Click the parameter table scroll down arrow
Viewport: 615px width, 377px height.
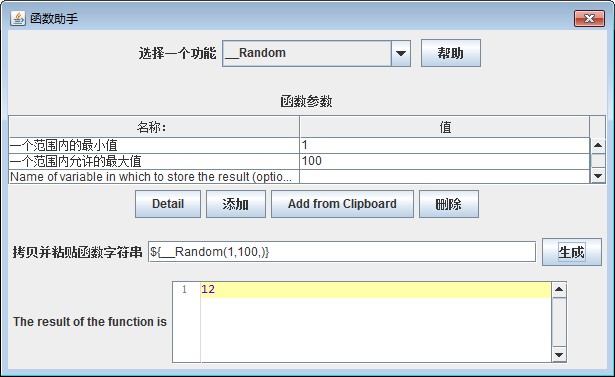(598, 176)
